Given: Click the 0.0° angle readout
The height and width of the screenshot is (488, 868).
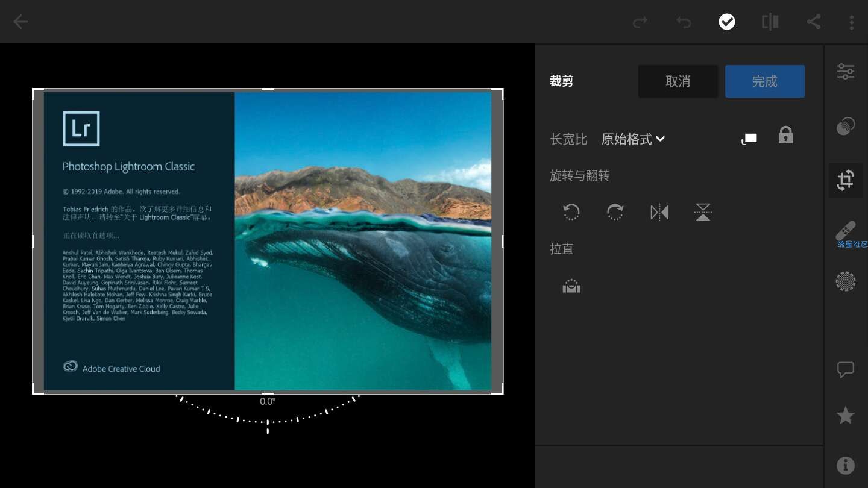Looking at the screenshot, I should (268, 401).
